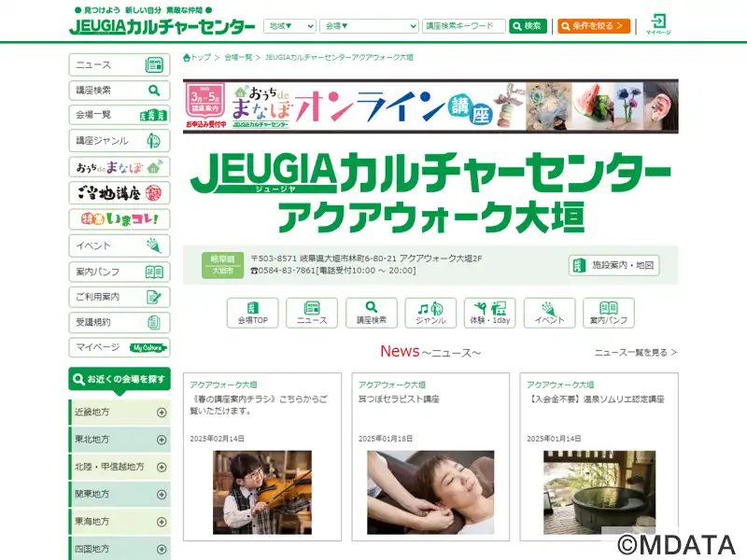Open マイページ My Culture sidebar item
The image size is (747, 560).
coord(120,347)
